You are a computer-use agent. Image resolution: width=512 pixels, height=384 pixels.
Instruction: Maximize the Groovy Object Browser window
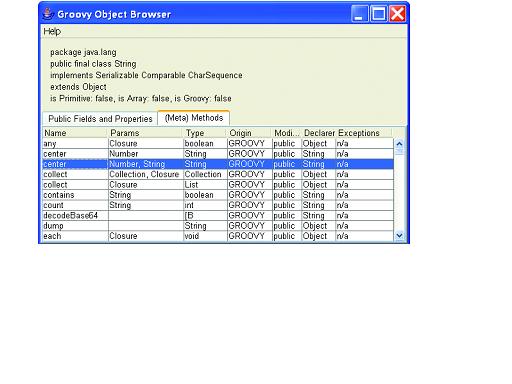pyautogui.click(x=378, y=14)
